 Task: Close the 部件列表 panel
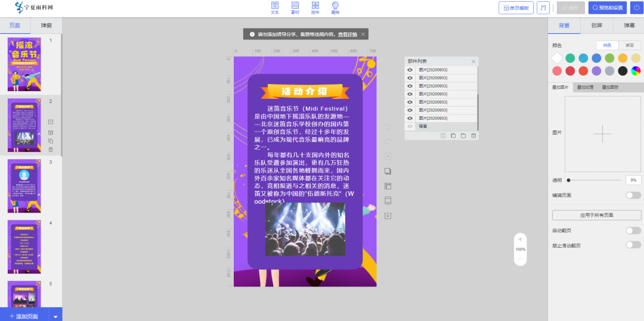(473, 61)
